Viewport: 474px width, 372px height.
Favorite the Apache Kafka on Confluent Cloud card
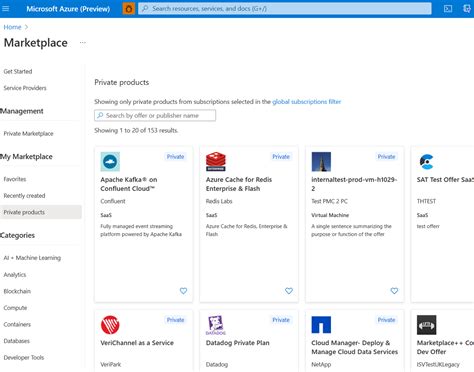(x=183, y=291)
